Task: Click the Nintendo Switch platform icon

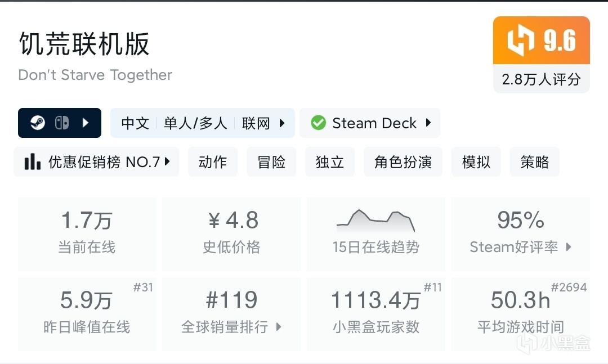Action: pos(61,123)
